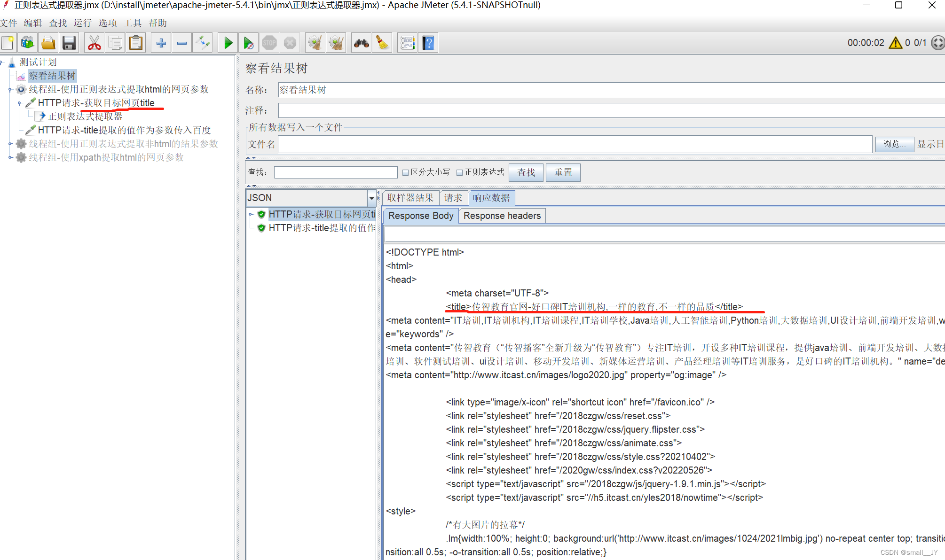Click the 查找 search button

point(526,172)
